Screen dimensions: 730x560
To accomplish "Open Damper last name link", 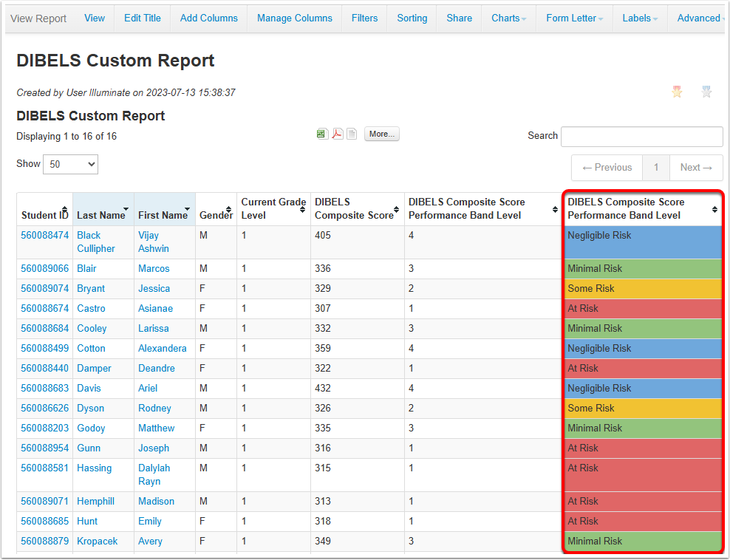I will [94, 369].
